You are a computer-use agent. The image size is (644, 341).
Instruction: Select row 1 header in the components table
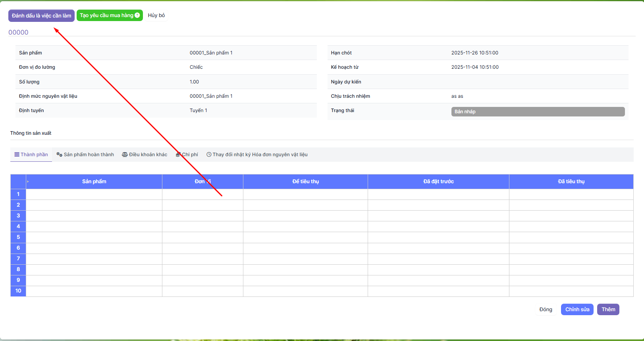tap(18, 194)
